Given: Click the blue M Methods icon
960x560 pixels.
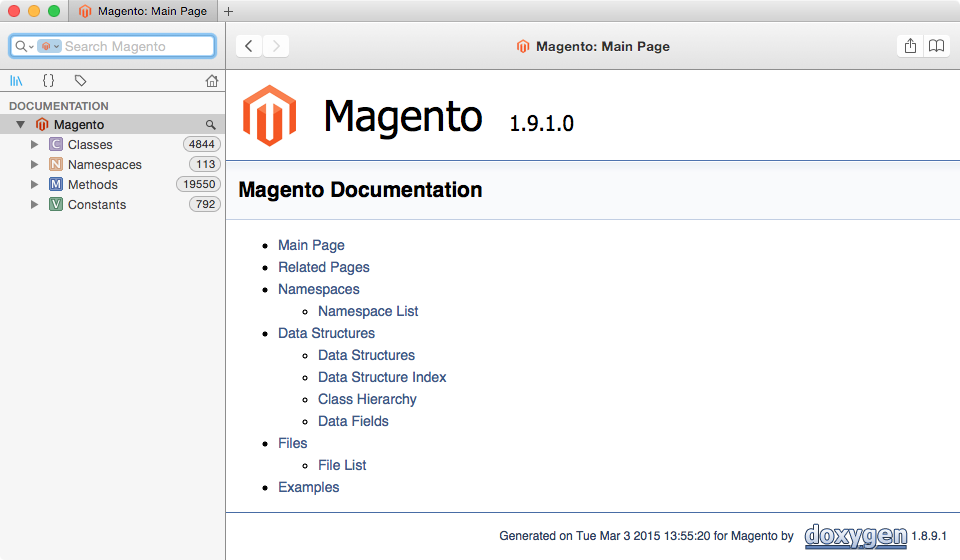Looking at the screenshot, I should click(56, 185).
